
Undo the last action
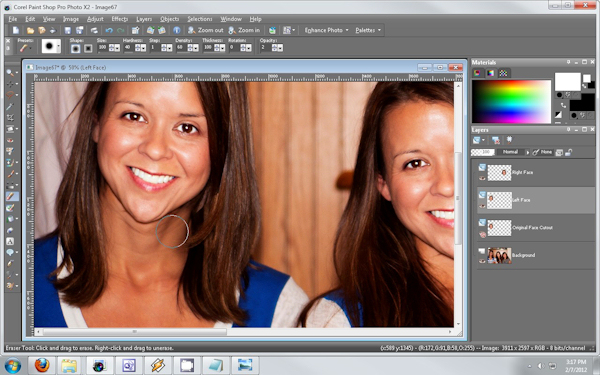(109, 30)
